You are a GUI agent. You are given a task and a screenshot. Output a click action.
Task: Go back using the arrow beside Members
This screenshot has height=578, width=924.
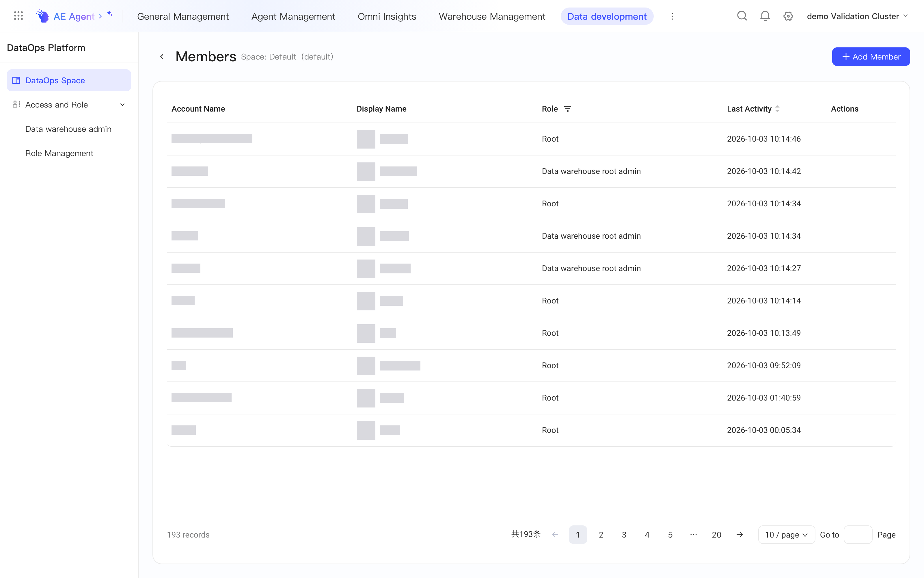(x=162, y=57)
